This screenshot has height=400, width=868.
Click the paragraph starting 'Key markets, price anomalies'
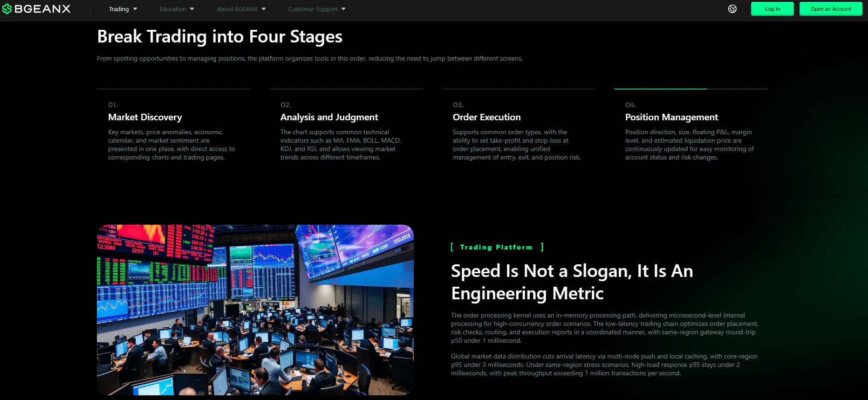pos(171,145)
